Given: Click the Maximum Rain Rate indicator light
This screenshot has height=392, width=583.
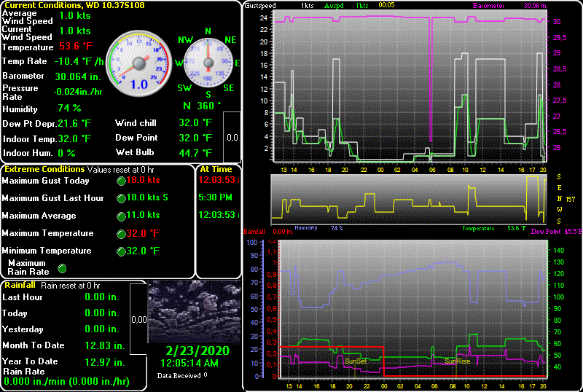Looking at the screenshot, I should click(x=62, y=268).
